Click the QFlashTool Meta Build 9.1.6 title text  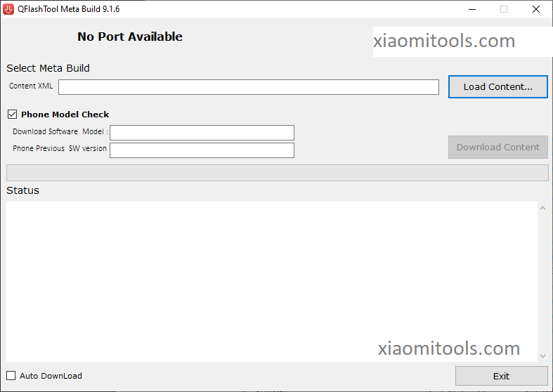coord(69,9)
